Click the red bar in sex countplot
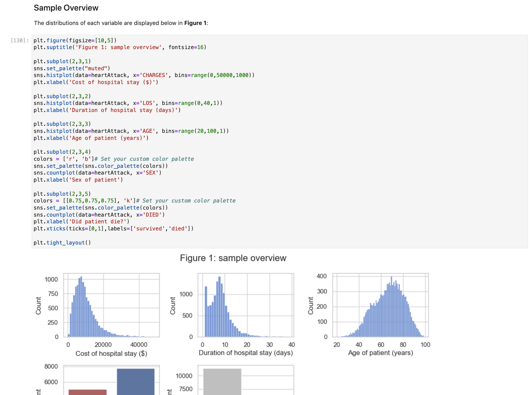This screenshot has height=395, width=532. pos(87,392)
